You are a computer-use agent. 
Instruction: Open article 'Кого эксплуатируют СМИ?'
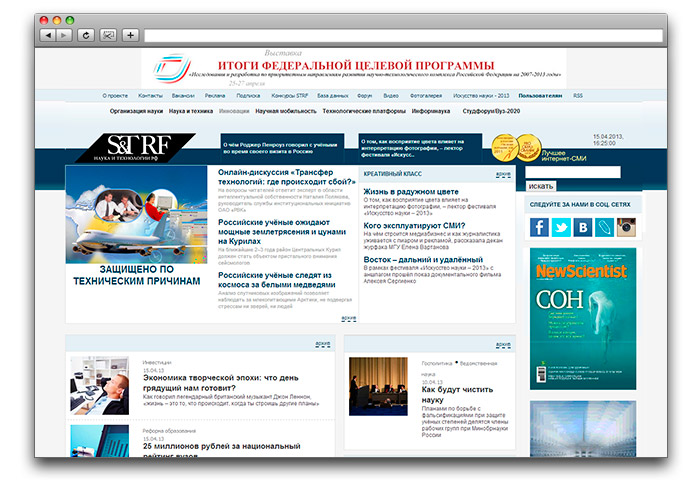(x=415, y=225)
